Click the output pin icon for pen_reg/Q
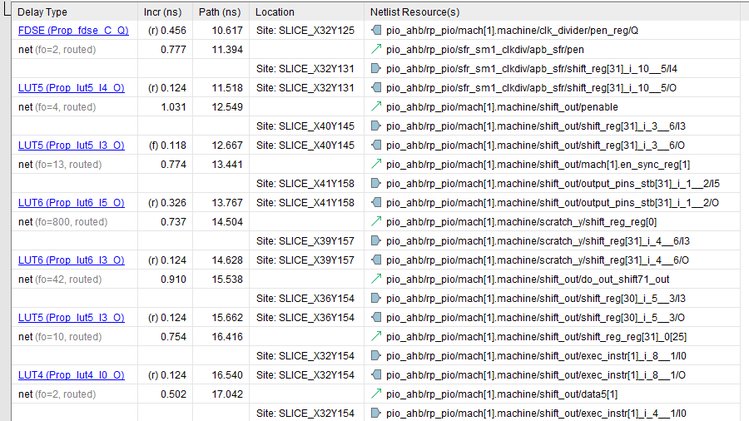749x421 pixels. click(376, 30)
